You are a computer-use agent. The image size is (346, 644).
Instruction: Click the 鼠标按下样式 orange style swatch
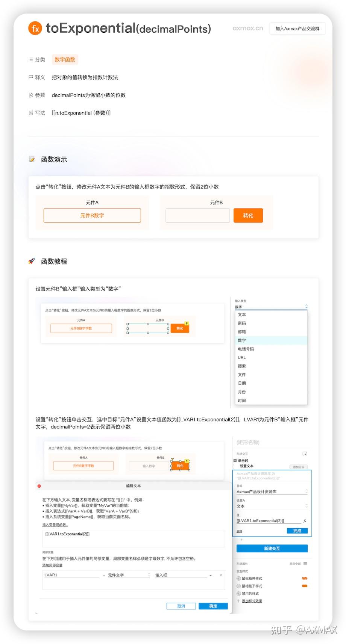305,586
